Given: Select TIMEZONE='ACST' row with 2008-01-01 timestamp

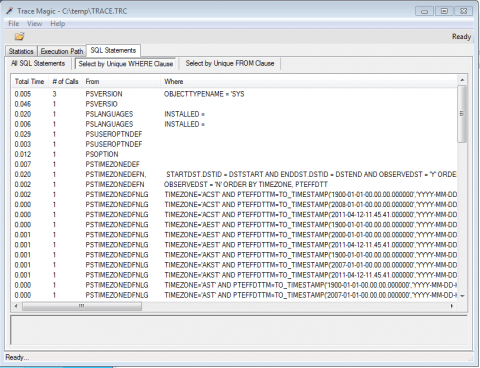Looking at the screenshot, I should click(235, 204).
